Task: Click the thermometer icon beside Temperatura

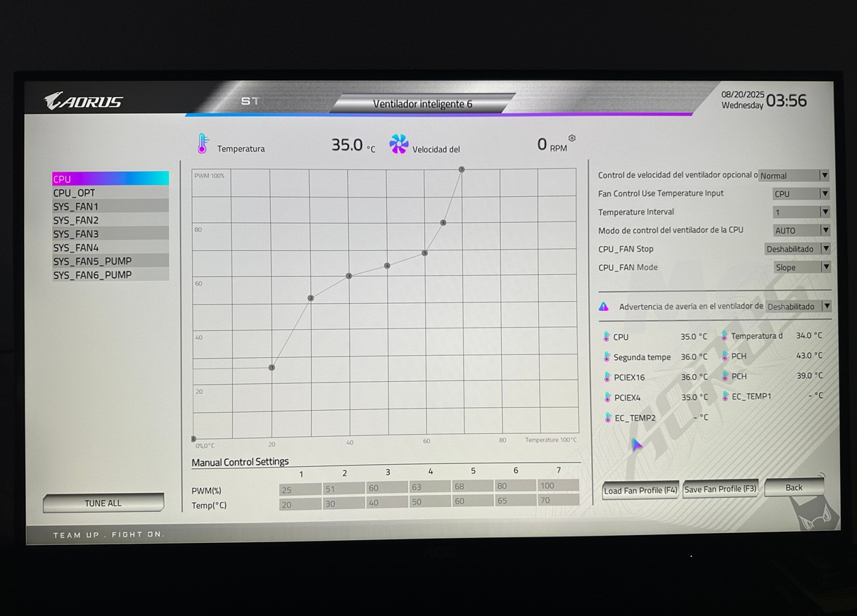Action: tap(203, 144)
